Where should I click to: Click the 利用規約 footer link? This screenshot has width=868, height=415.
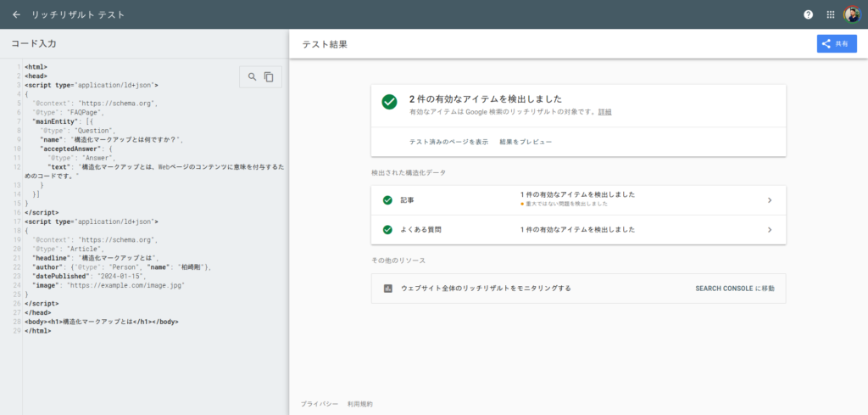click(x=359, y=404)
